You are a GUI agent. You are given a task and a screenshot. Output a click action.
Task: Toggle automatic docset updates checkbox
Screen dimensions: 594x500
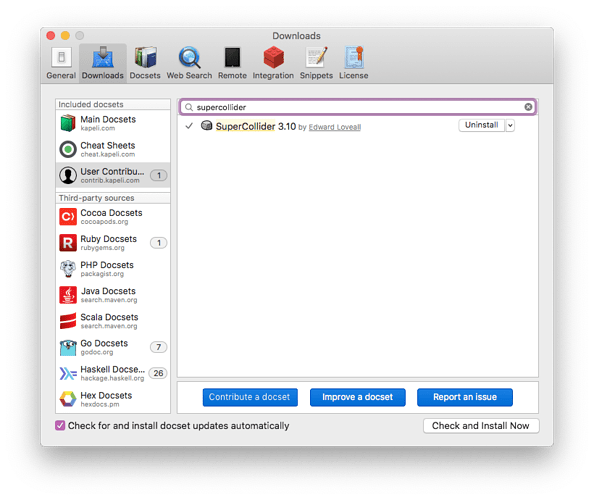[x=60, y=425]
